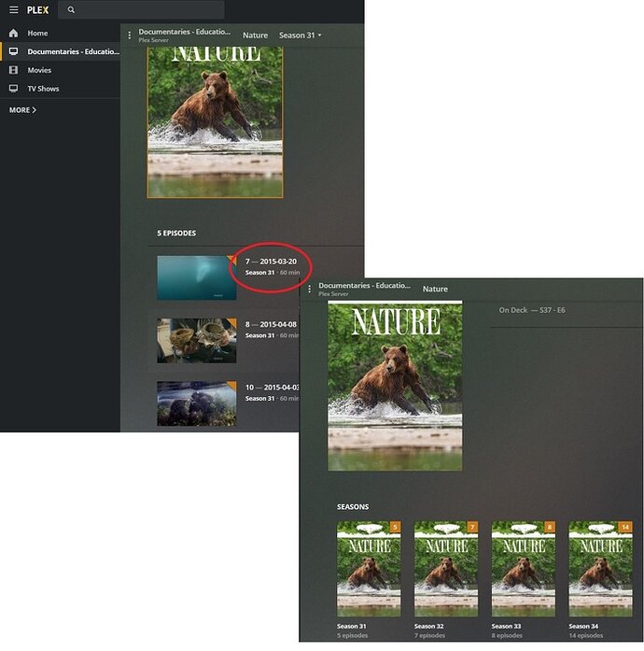Click the Nature bear poster in Season 31 window
Screen dimensions: 644x651
pyautogui.click(x=215, y=122)
